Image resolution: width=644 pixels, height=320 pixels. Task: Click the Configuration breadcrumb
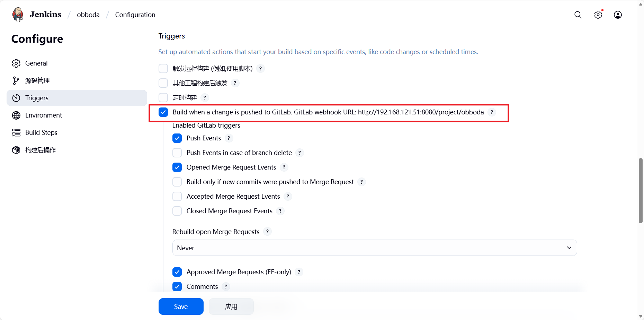[x=135, y=15]
